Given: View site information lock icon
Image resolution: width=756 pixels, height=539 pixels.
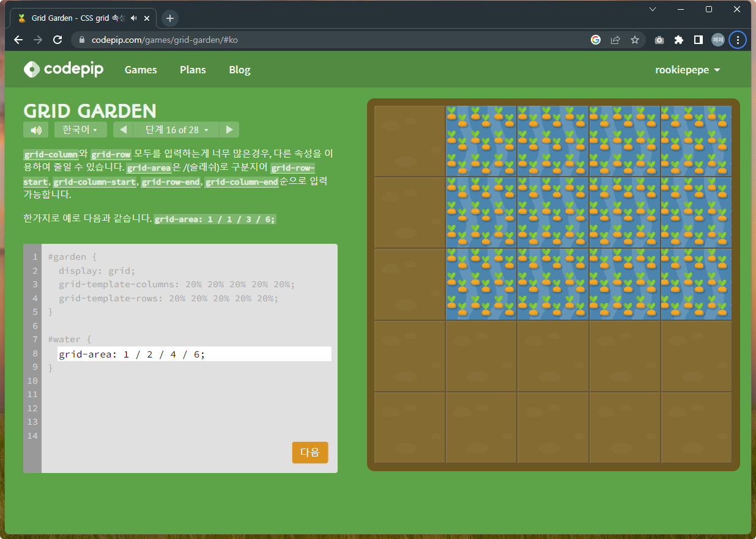Looking at the screenshot, I should [x=82, y=40].
